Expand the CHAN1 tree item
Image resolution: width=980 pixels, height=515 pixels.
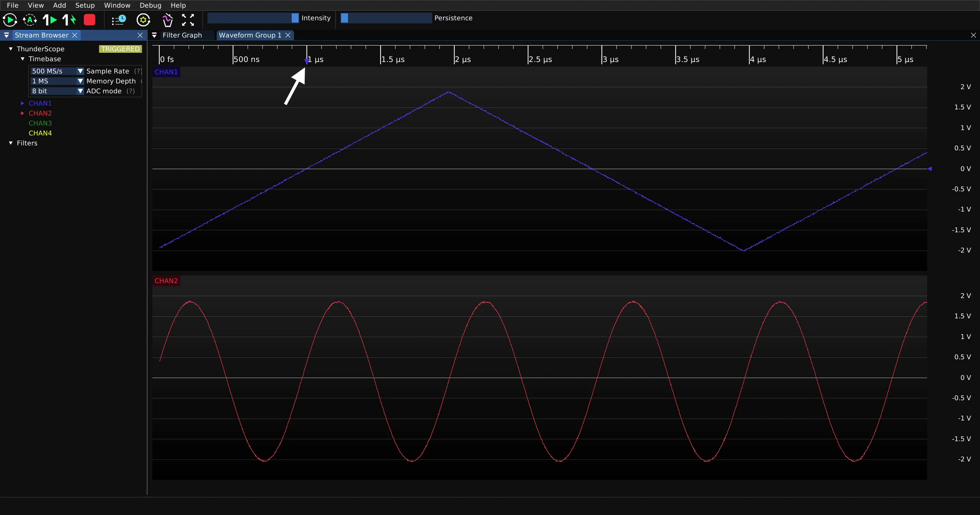pos(23,103)
